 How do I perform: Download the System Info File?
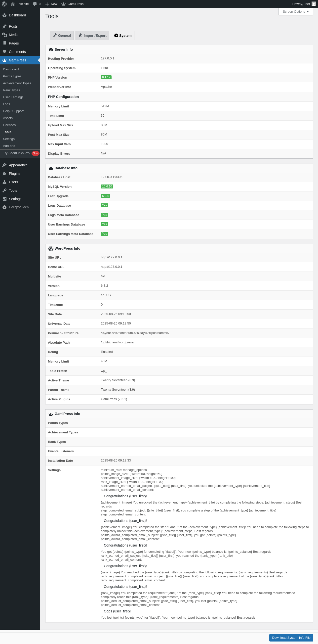291,638
